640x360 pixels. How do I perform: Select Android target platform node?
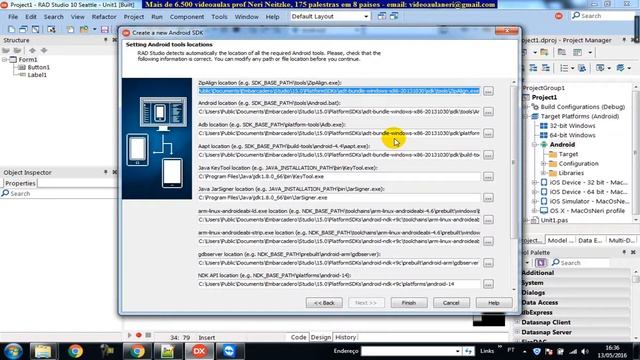(562, 144)
